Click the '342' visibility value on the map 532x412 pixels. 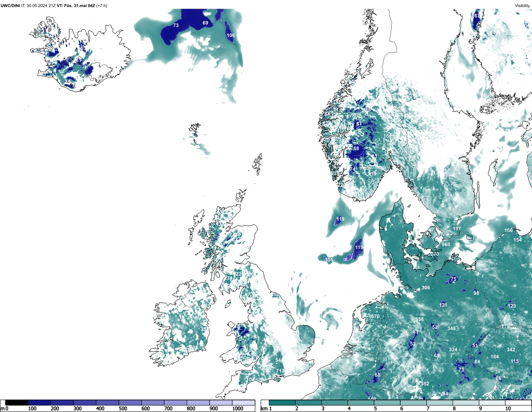511,350
